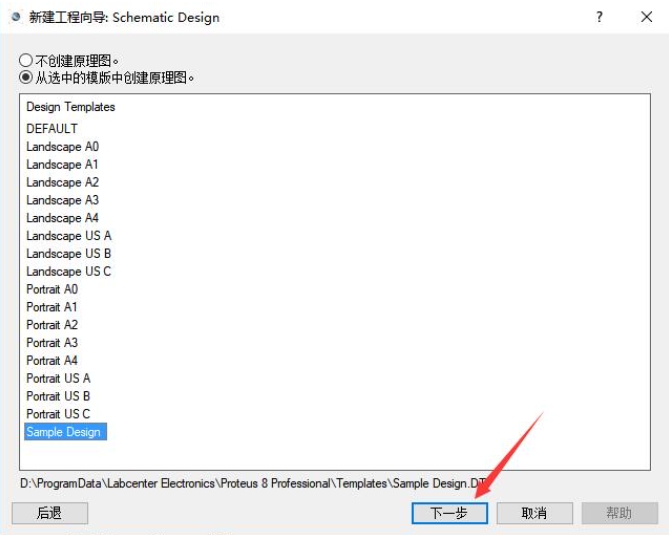Choose the Portrait A4 template
The width and height of the screenshot is (669, 535).
point(52,361)
